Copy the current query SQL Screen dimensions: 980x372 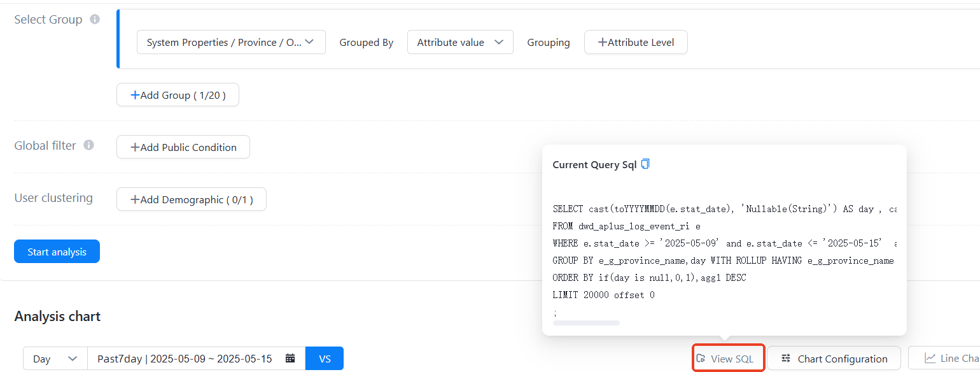coord(645,164)
